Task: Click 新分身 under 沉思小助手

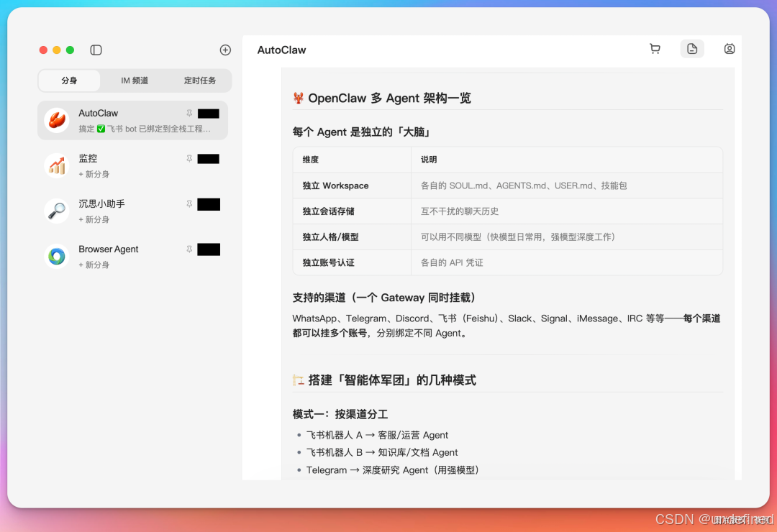Action: 94,219
